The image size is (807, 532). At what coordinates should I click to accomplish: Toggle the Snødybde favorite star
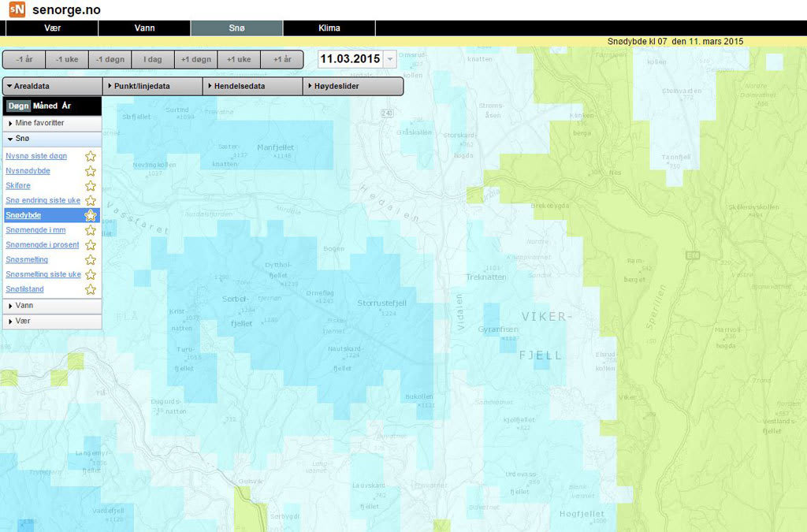pyautogui.click(x=91, y=215)
